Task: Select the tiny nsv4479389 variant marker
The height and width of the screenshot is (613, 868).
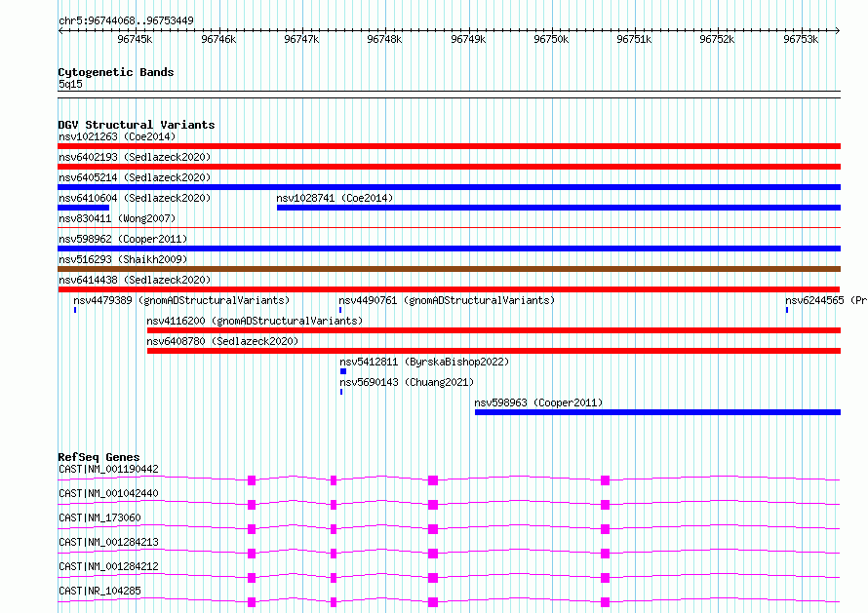Action: (75, 310)
